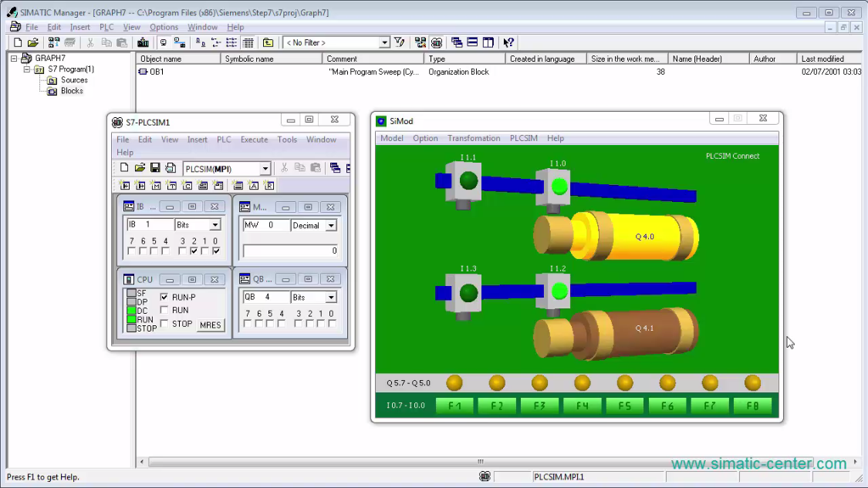Image resolution: width=868 pixels, height=488 pixels.
Task: Switch to Details view icon in SIMATIC toolbar
Action: [248, 42]
